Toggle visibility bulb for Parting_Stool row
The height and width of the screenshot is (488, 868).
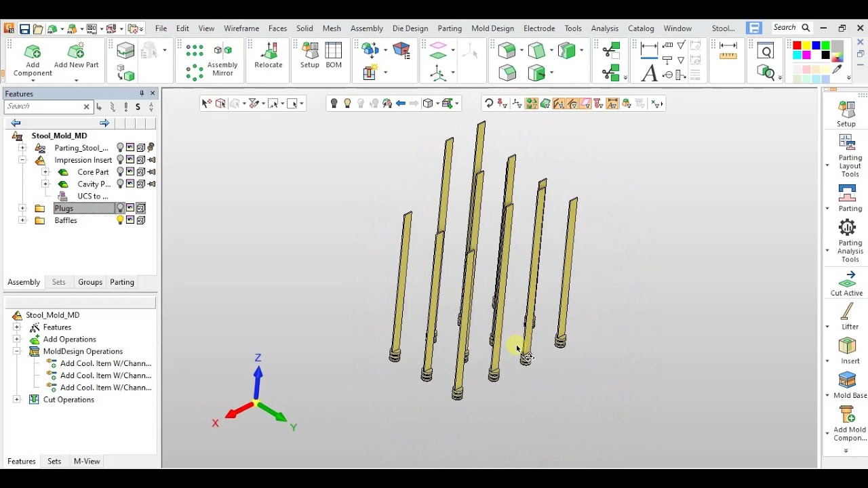120,148
